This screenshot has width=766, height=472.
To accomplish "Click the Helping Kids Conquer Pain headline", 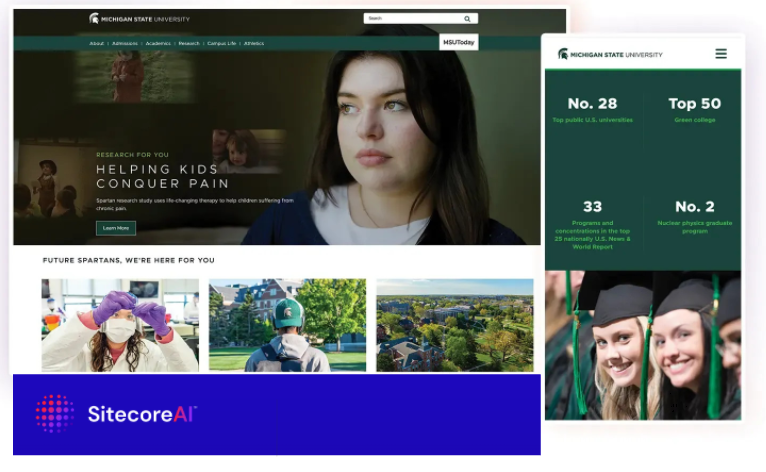I will coord(162,176).
